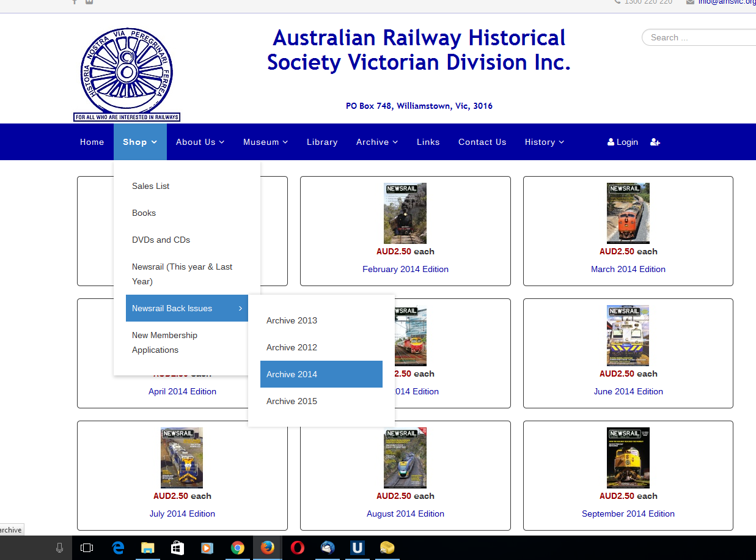Screen dimensions: 756x560
Task: Click the Cortana microphone icon
Action: [x=59, y=548]
